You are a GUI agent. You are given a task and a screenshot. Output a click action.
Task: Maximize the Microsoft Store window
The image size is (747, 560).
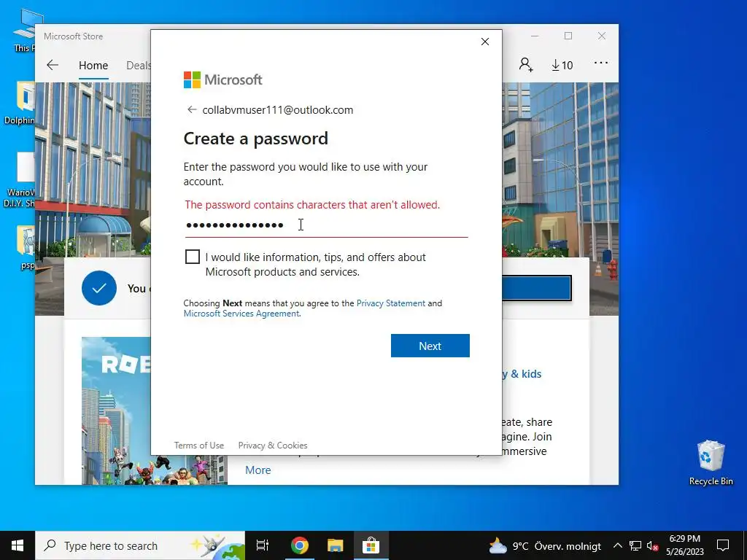click(568, 36)
